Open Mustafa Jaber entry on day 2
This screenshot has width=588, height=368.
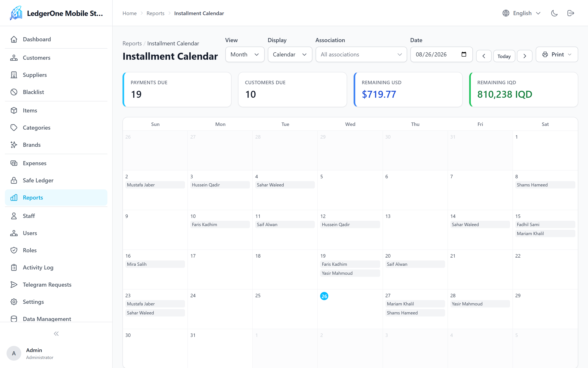[155, 185]
